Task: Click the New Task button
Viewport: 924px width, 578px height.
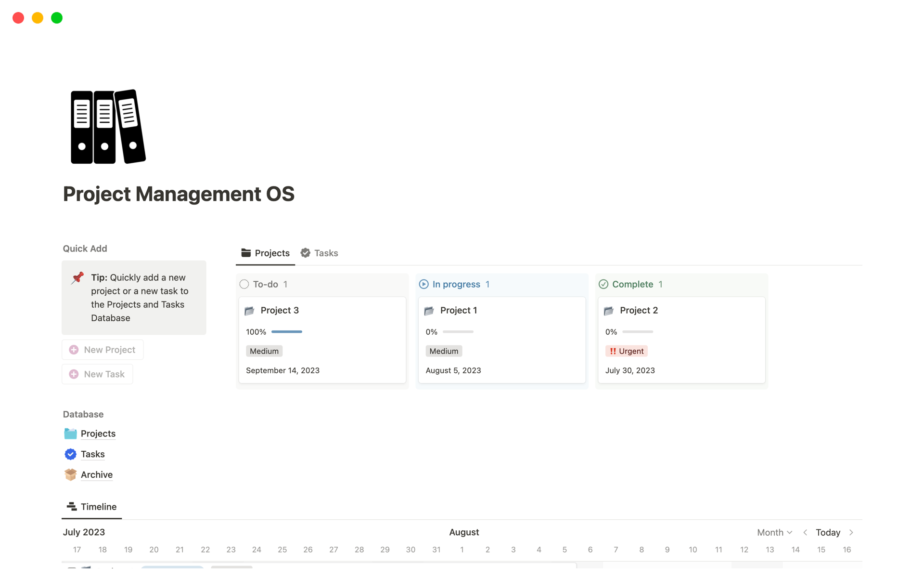Action: (x=97, y=374)
